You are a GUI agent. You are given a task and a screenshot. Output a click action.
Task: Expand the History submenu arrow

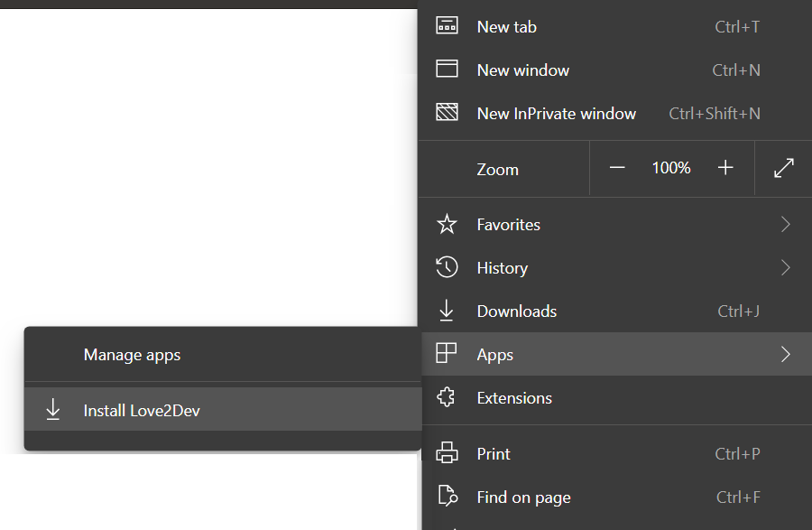[x=785, y=267]
